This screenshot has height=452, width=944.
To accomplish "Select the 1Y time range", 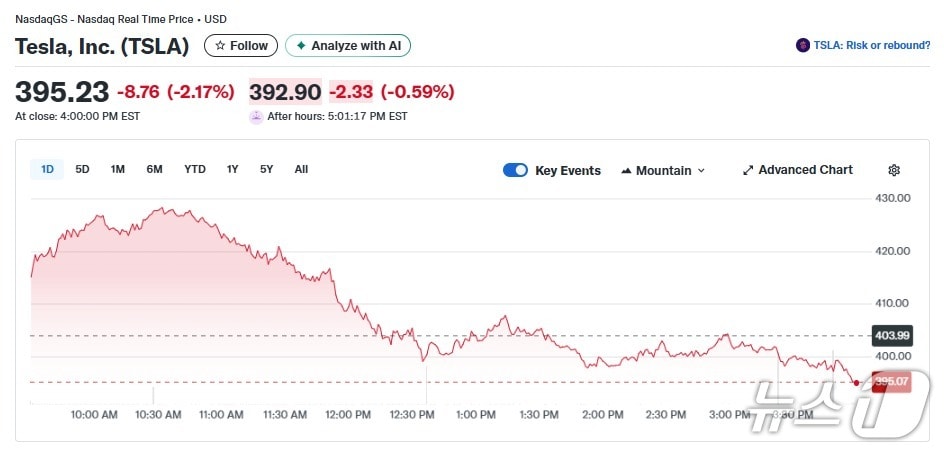I will pyautogui.click(x=232, y=169).
